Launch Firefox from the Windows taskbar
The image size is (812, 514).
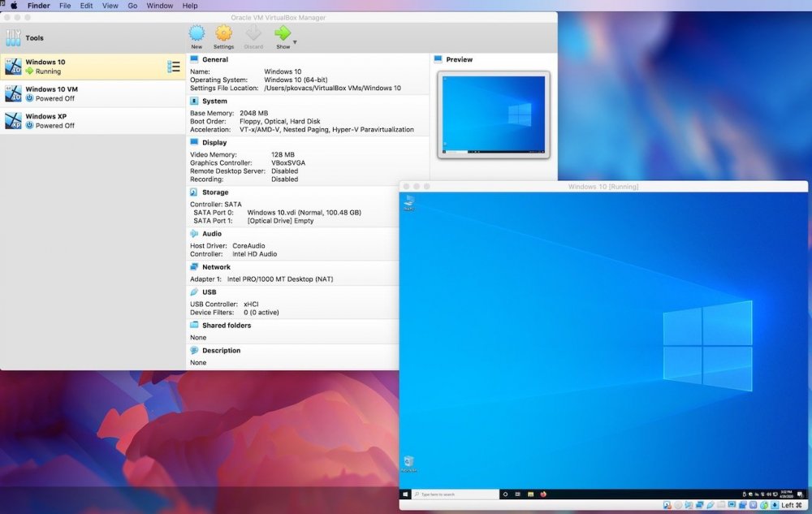tap(543, 495)
